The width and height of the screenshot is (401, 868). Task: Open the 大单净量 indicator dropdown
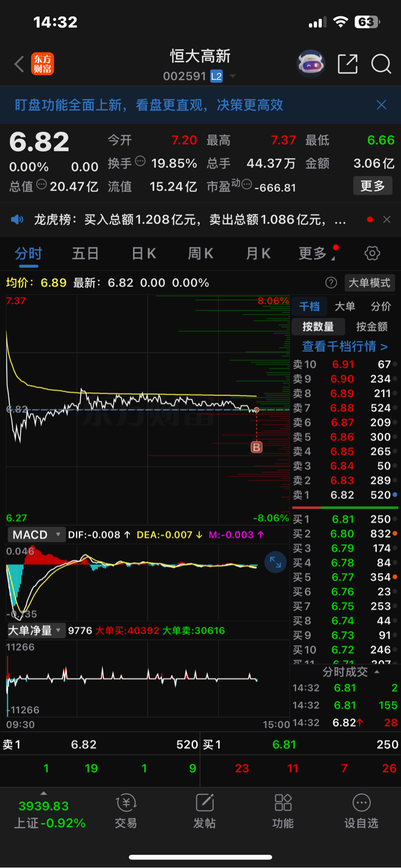click(36, 631)
